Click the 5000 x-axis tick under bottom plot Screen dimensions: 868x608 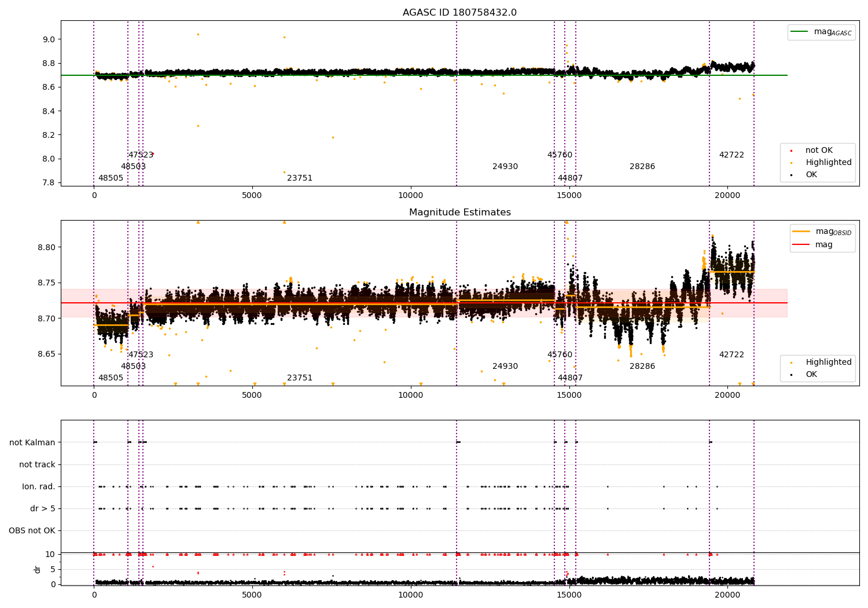252,595
